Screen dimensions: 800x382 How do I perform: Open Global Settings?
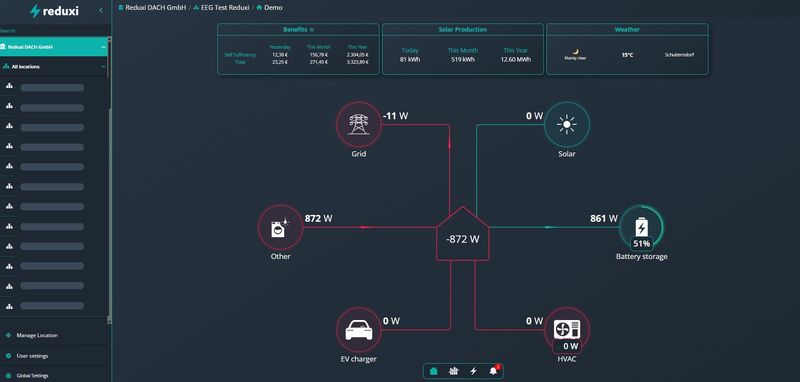click(x=32, y=375)
